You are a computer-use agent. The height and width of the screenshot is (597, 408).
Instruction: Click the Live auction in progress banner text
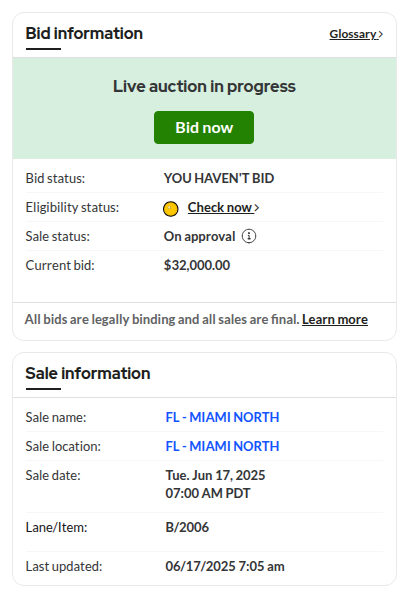(x=204, y=86)
